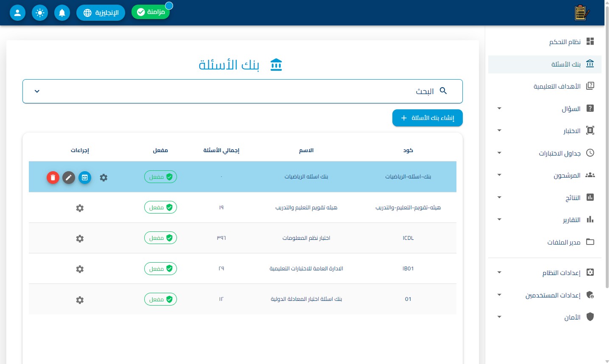Toggle مفعل status for الادارة العامة للاختبارات
The height and width of the screenshot is (364, 610).
[160, 269]
